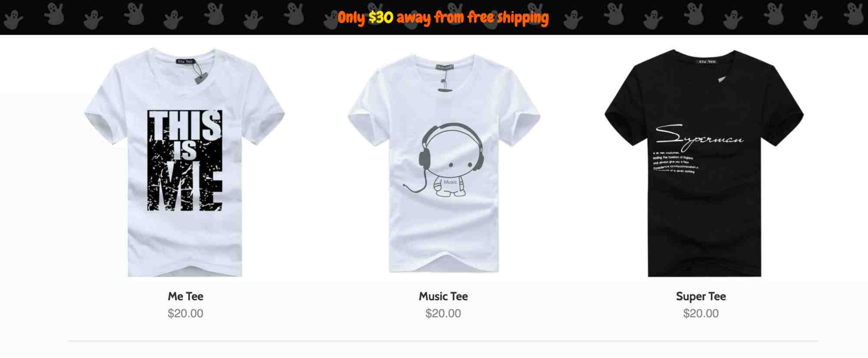Click the Music Tee product title
Screen dimensions: 868x358
(x=443, y=296)
